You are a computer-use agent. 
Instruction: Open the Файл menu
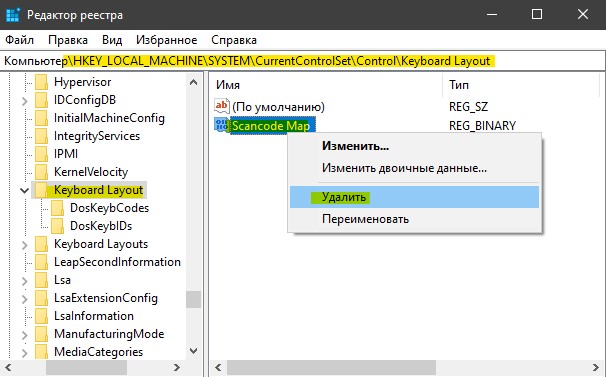tap(19, 40)
